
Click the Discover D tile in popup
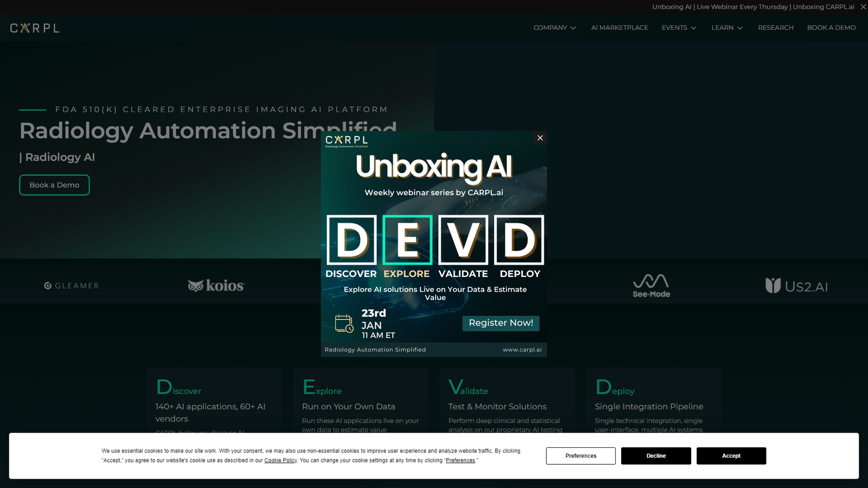click(x=352, y=240)
